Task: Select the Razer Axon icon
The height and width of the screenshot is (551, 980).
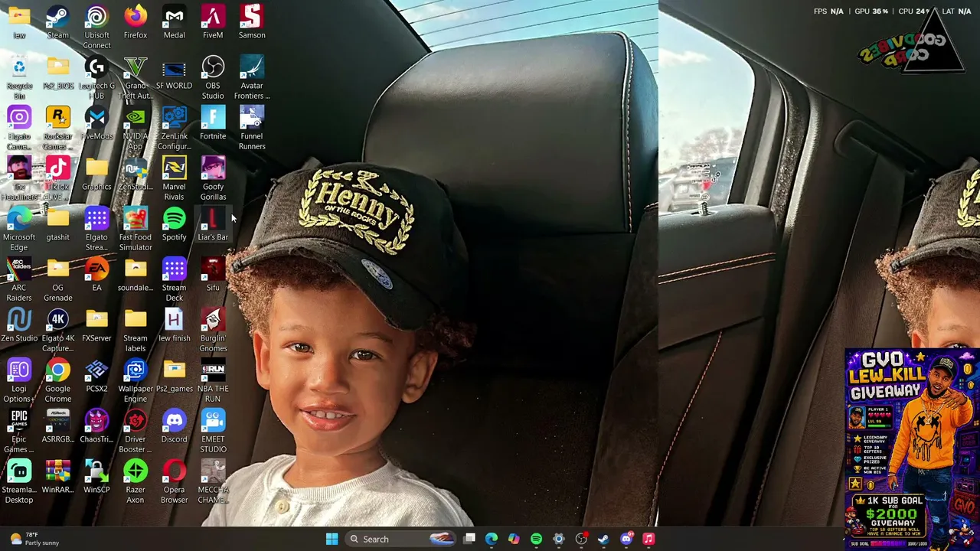Action: 136,481
